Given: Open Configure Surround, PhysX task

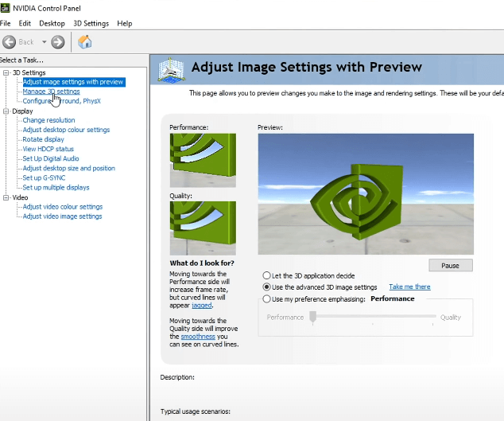Looking at the screenshot, I should tap(62, 101).
